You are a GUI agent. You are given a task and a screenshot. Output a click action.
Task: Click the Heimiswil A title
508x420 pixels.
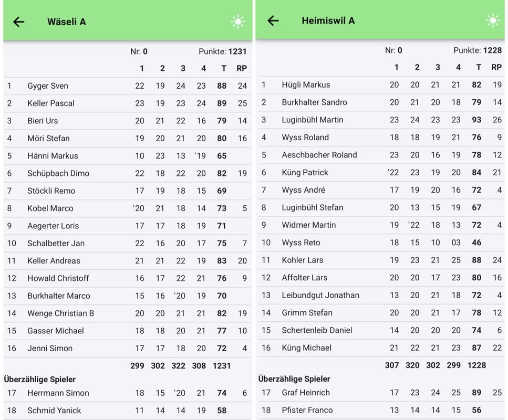click(328, 20)
